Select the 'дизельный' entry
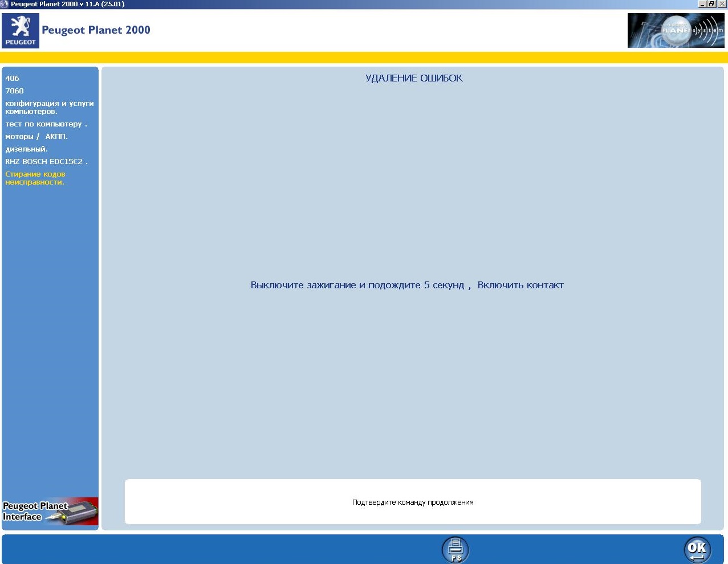728x564 pixels. pos(26,149)
